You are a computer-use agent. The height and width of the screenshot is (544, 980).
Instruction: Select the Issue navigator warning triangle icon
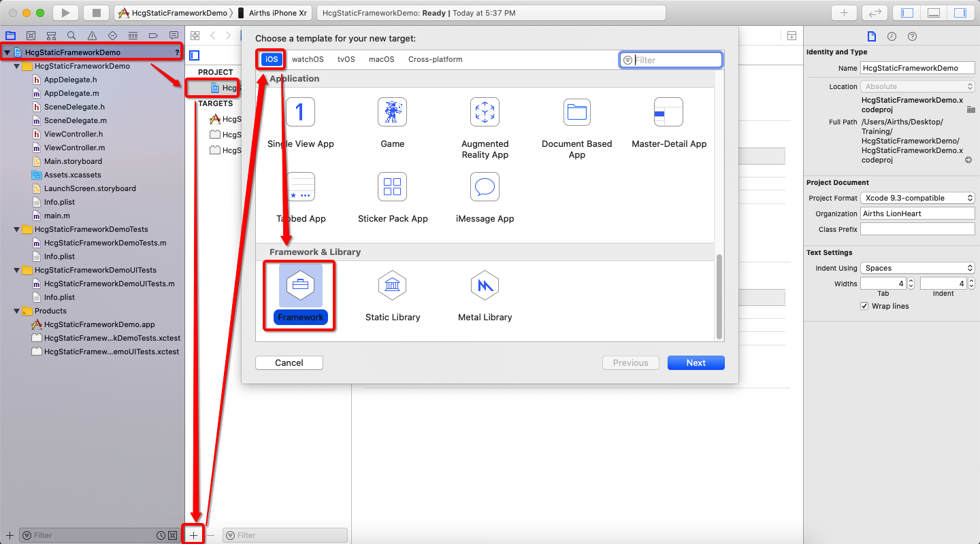pos(91,35)
